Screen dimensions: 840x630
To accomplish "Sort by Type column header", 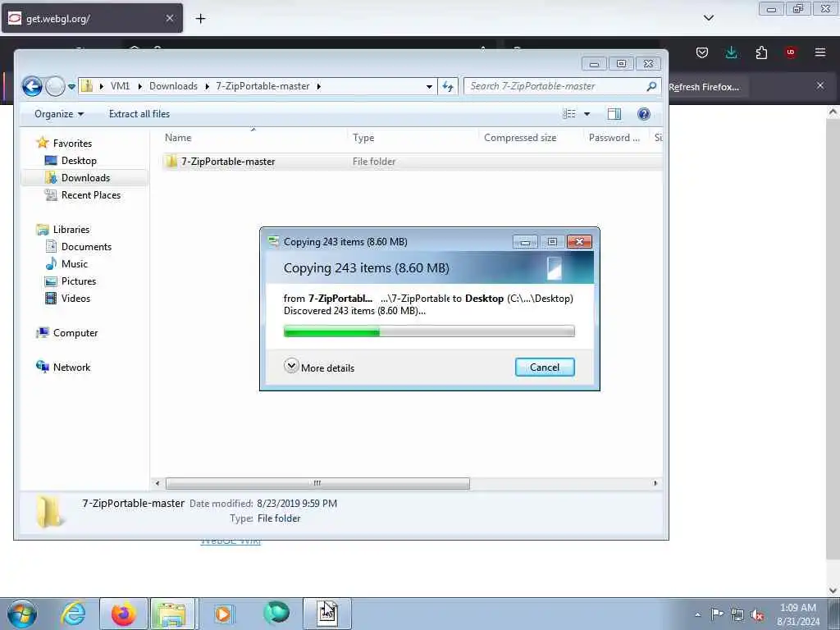I will 413,138.
